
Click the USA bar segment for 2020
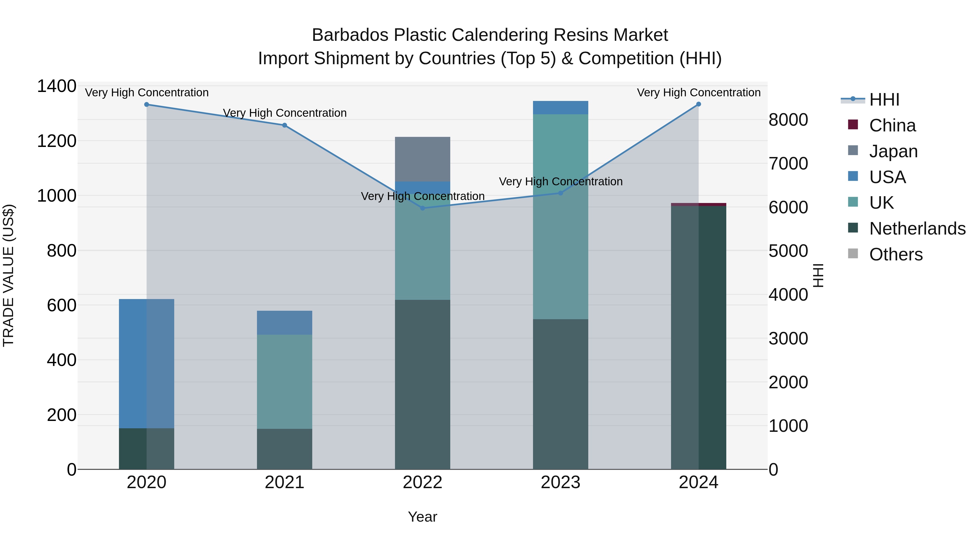pos(146,364)
